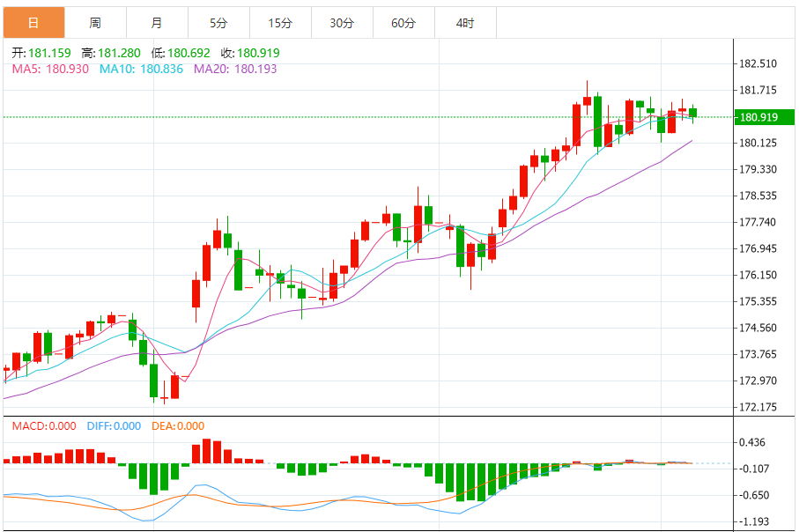
Task: Click the DEA value label
Action: coord(178,426)
